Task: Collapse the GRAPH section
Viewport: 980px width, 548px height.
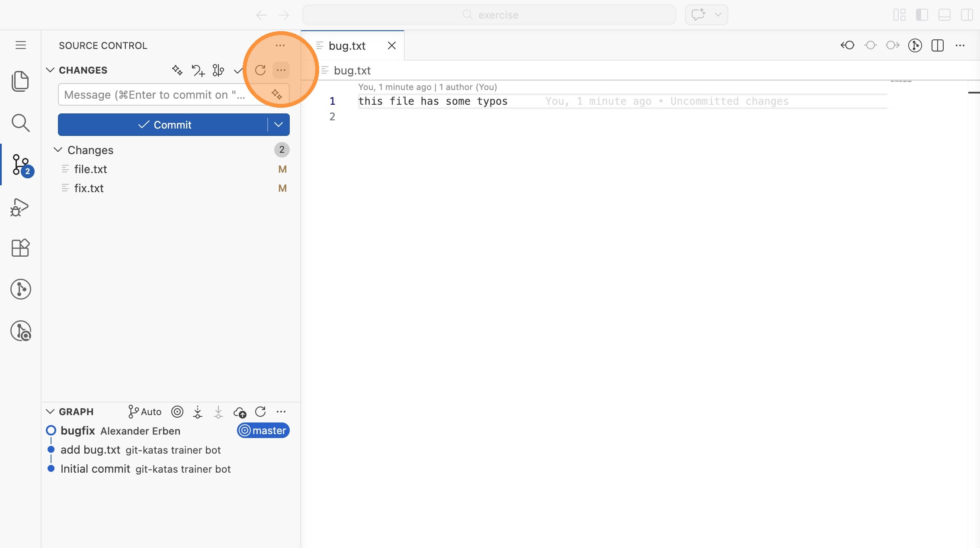Action: (50, 412)
